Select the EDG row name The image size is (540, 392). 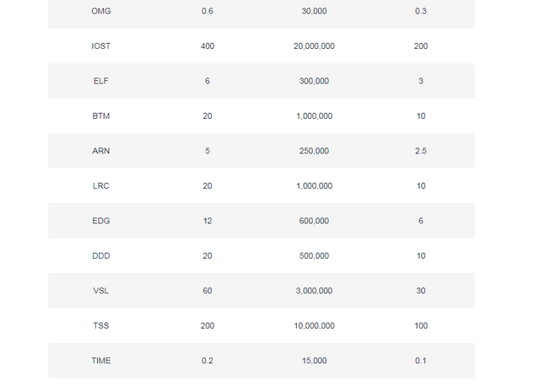[101, 221]
